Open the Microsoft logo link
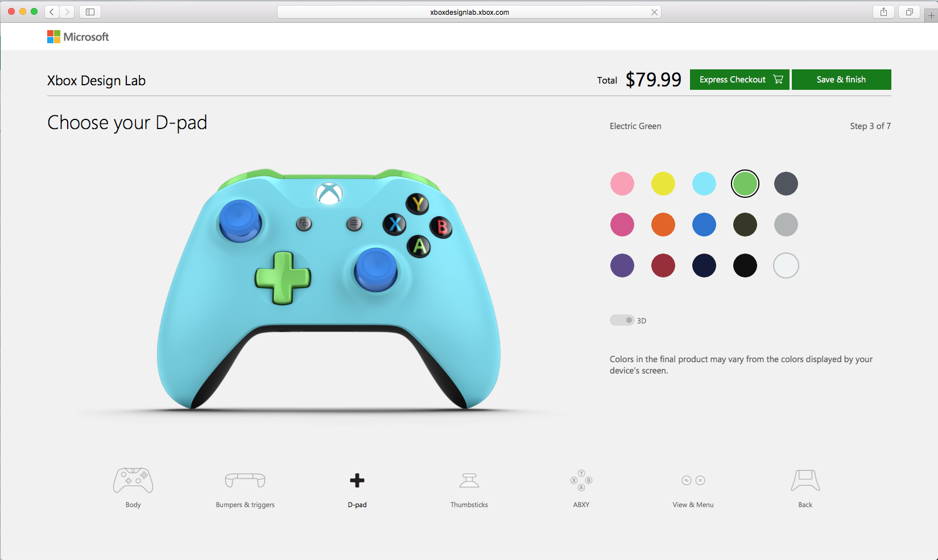Screen dimensions: 938x560 tap(78, 37)
